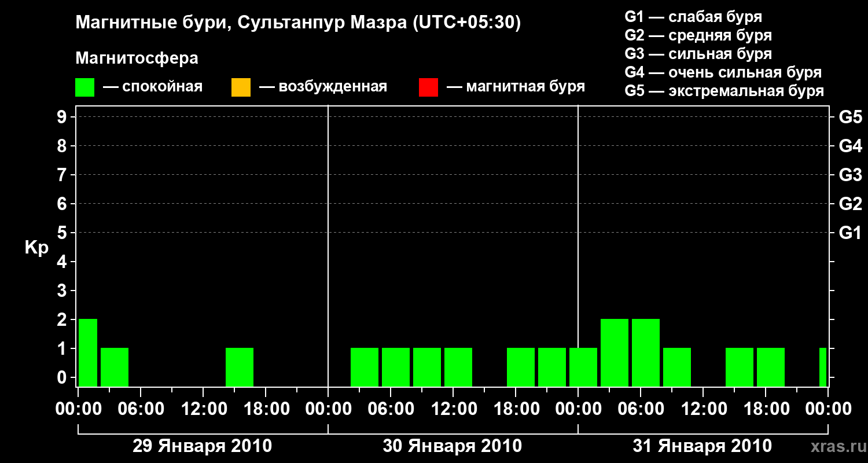Click the 'G5 — экстремальная буря' legend line
868x463 pixels.
[x=724, y=91]
